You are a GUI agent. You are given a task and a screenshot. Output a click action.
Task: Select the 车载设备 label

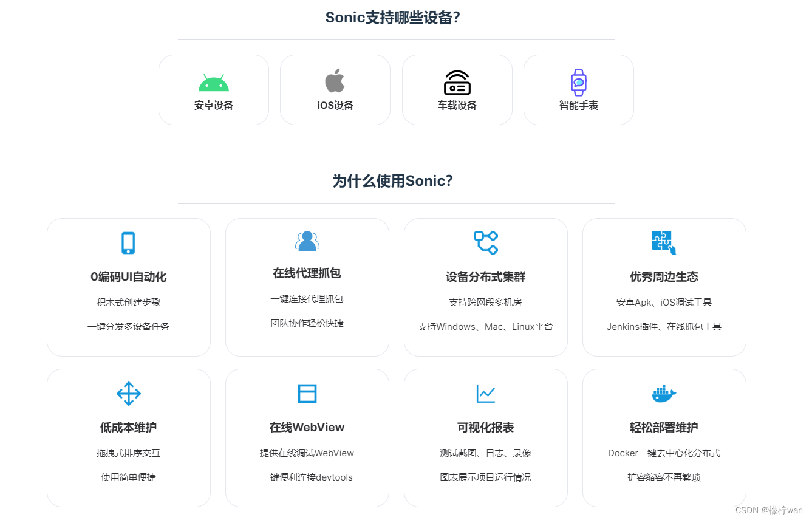tap(457, 106)
